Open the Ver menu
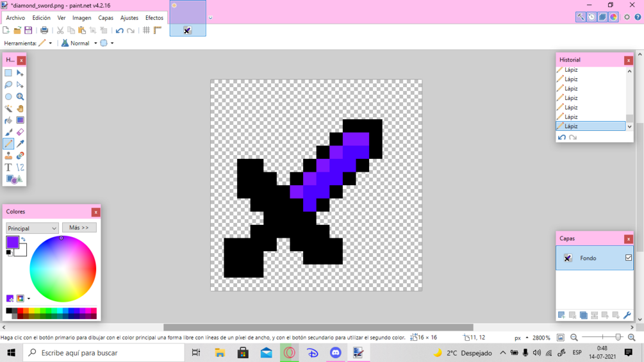Image resolution: width=644 pixels, height=362 pixels. coord(62,18)
